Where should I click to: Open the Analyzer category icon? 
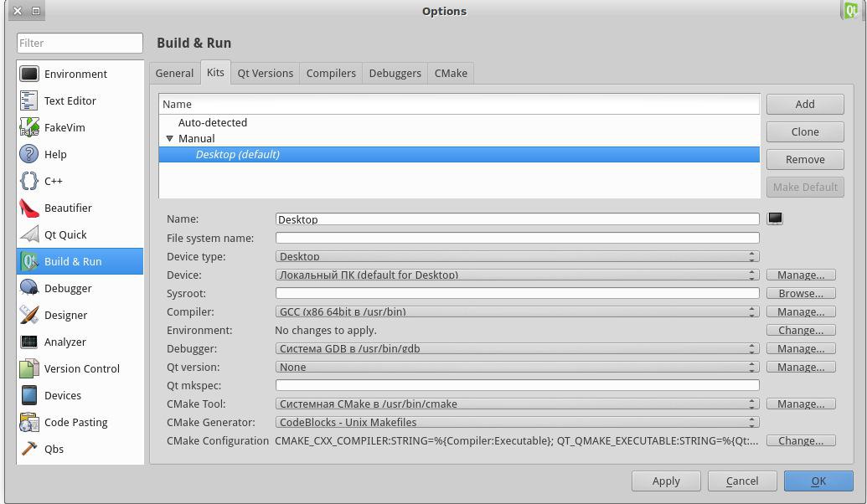pos(28,342)
